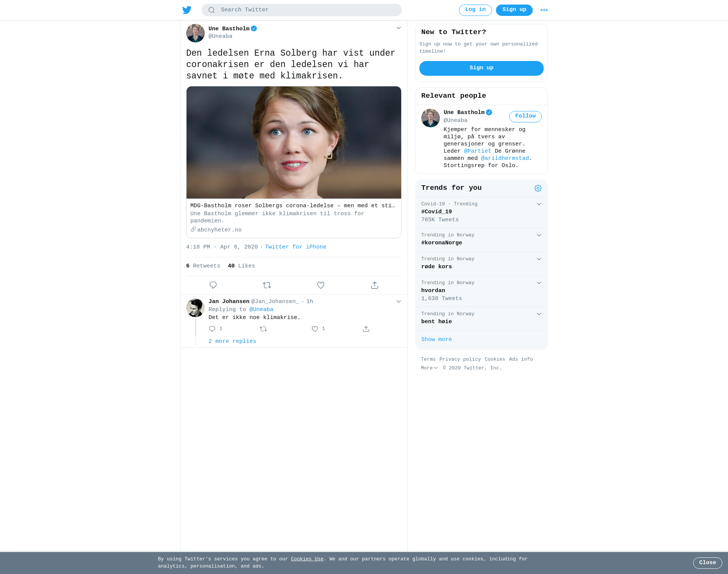
Task: Open the røde kors trend
Action: click(x=482, y=263)
